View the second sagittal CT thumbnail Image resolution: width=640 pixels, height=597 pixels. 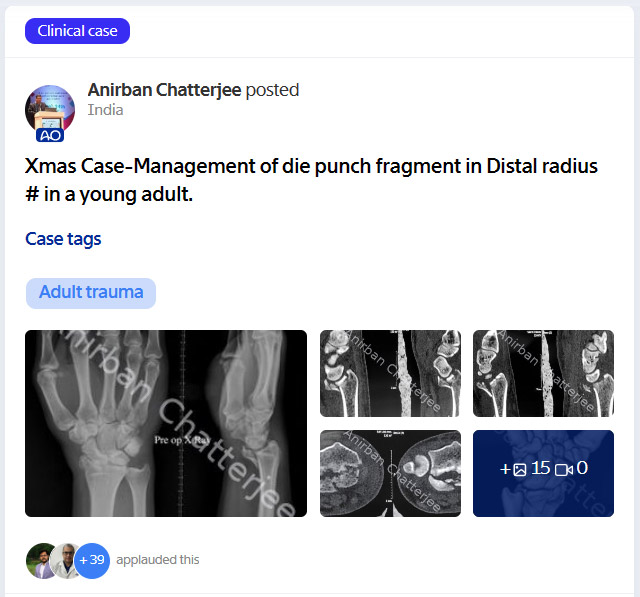pos(543,373)
